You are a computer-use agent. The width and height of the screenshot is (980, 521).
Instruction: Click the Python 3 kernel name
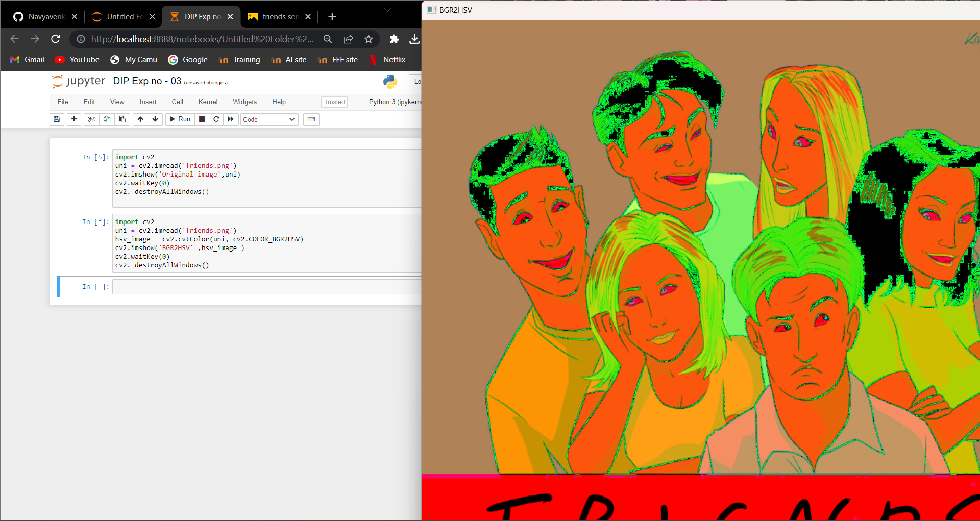pos(395,102)
